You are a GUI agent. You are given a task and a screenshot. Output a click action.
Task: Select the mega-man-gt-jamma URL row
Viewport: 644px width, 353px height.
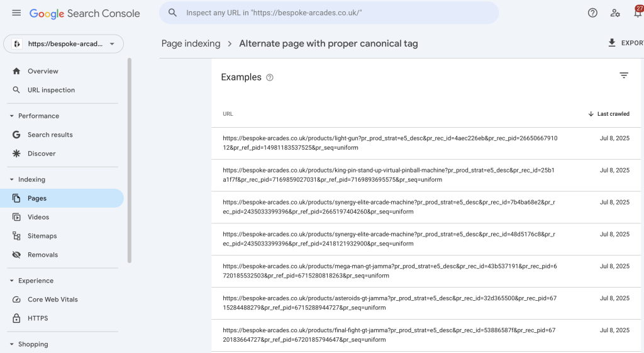426,271
